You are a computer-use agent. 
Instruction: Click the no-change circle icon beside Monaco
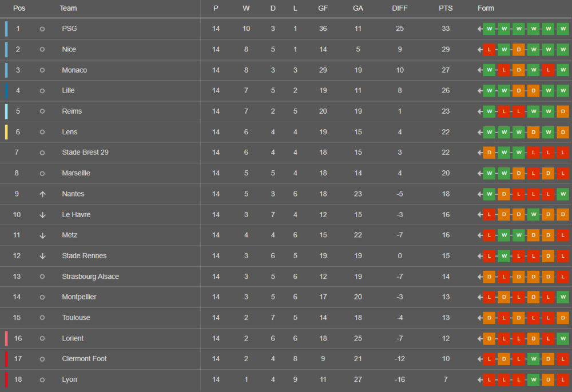click(42, 70)
